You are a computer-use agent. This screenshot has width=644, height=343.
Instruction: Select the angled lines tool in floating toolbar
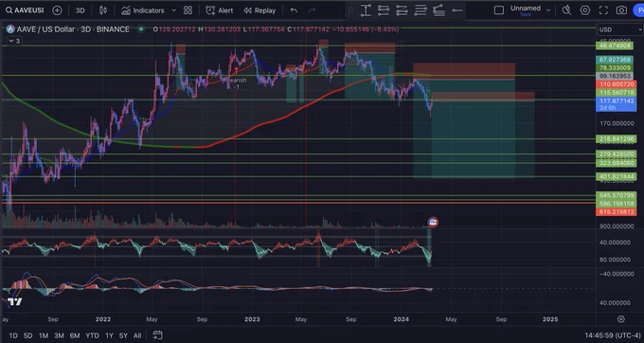pos(438,10)
